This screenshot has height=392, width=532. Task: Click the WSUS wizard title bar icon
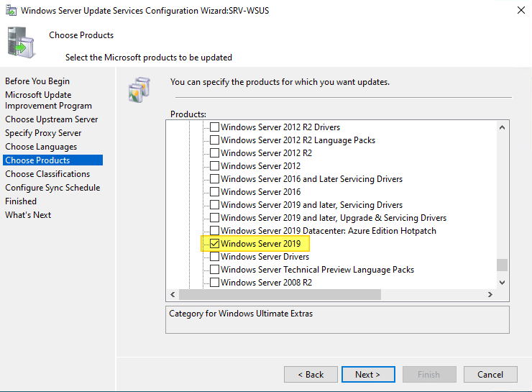[x=11, y=11]
